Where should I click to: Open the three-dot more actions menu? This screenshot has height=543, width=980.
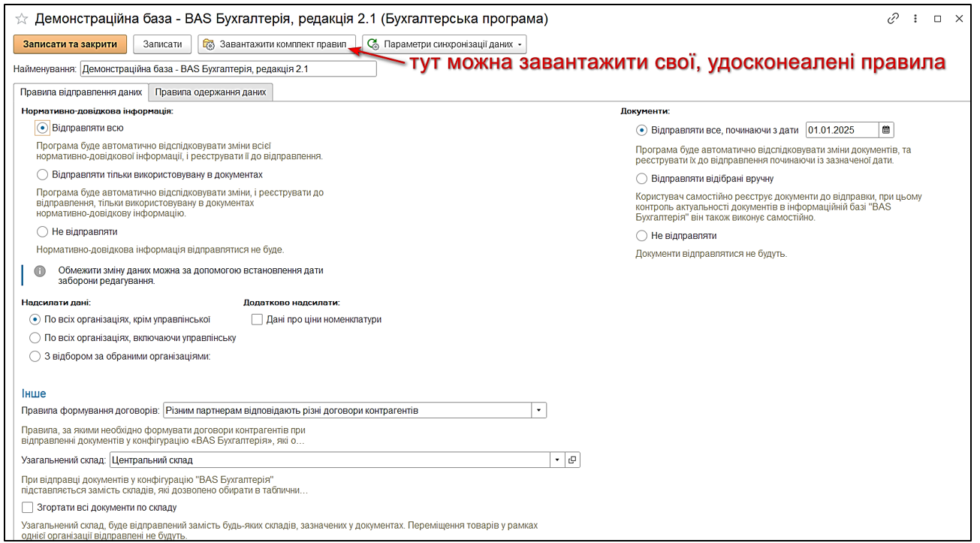click(x=915, y=19)
